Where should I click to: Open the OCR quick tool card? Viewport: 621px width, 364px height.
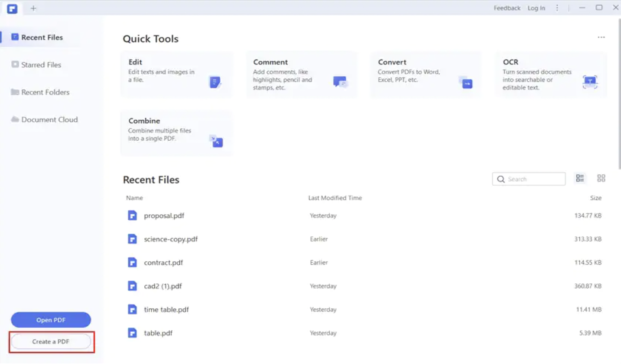(551, 74)
